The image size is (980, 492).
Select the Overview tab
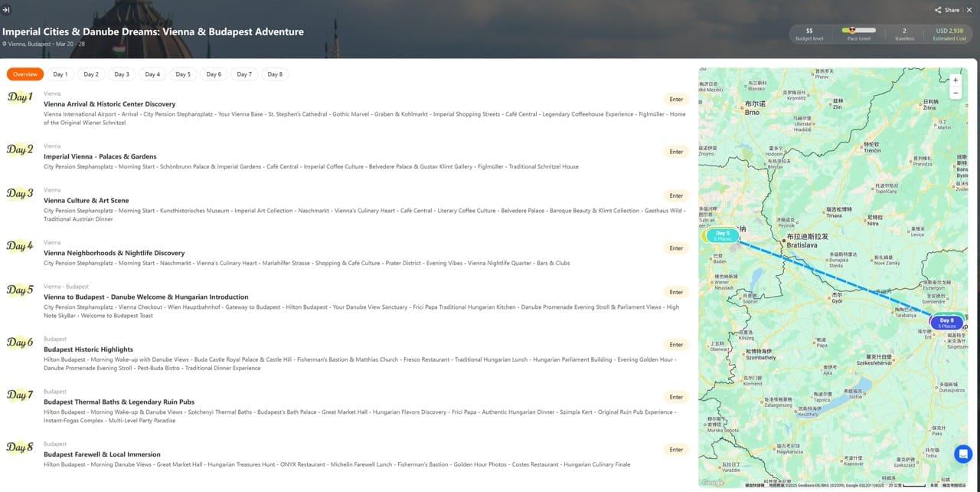[25, 74]
